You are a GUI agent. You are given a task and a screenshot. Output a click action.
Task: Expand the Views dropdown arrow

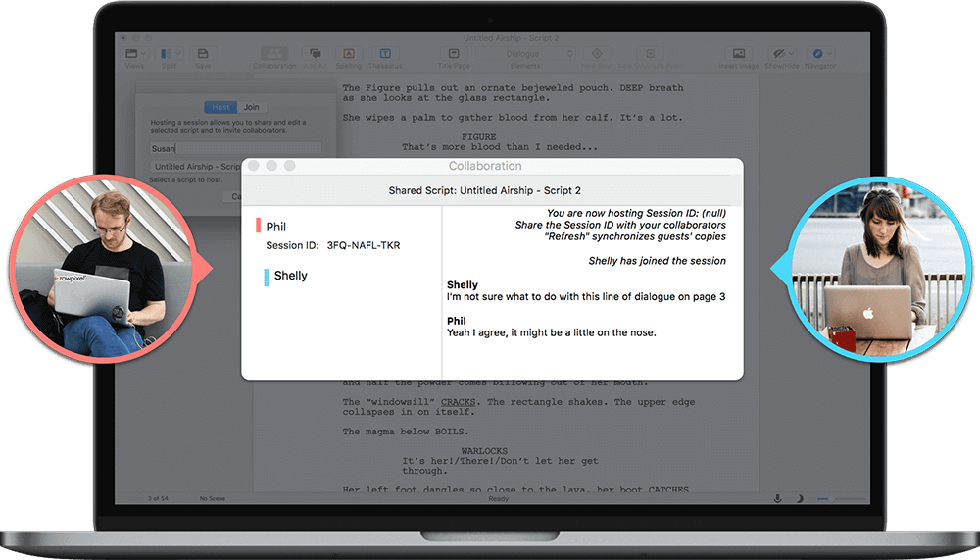[x=143, y=54]
